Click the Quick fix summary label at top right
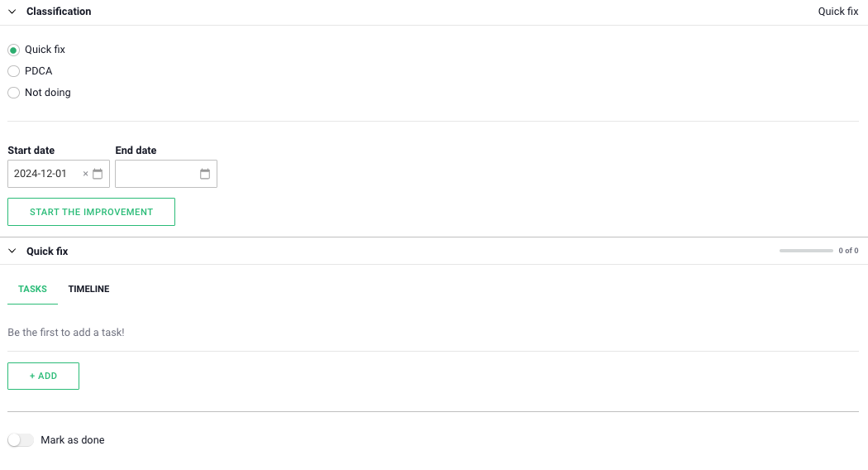Screen dimensions: 868x470 (x=838, y=12)
